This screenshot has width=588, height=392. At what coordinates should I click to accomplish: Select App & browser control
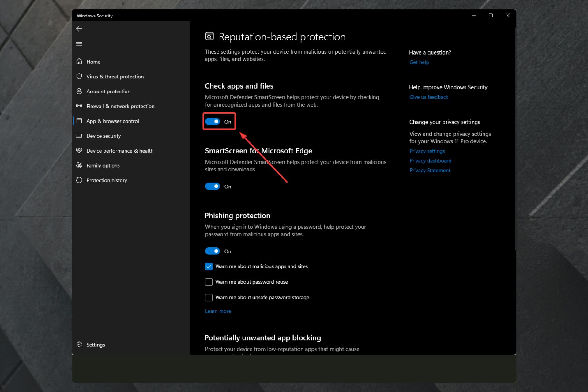(x=113, y=121)
